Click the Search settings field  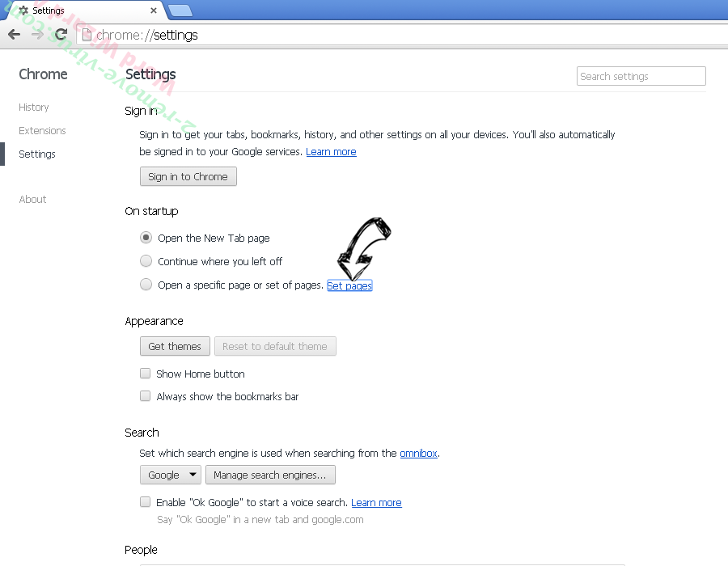(x=641, y=76)
